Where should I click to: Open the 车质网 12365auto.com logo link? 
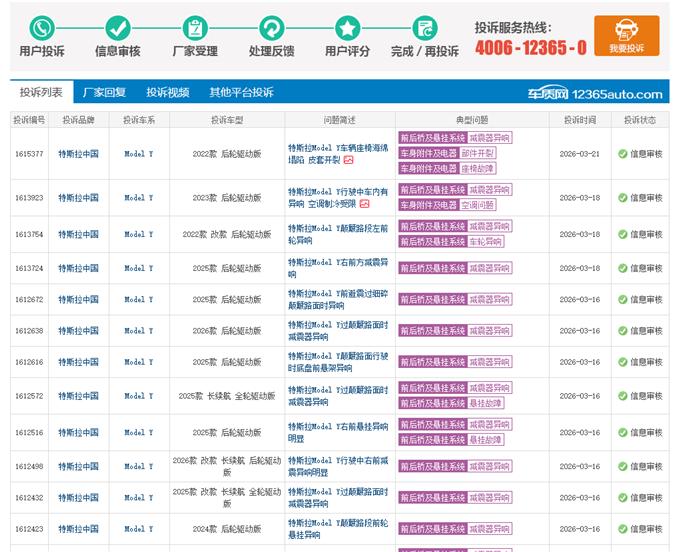pyautogui.click(x=594, y=94)
